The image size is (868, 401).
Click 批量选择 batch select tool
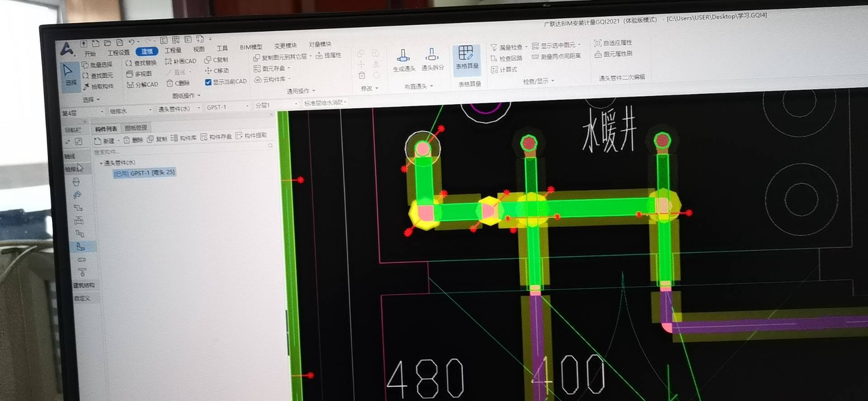point(97,65)
